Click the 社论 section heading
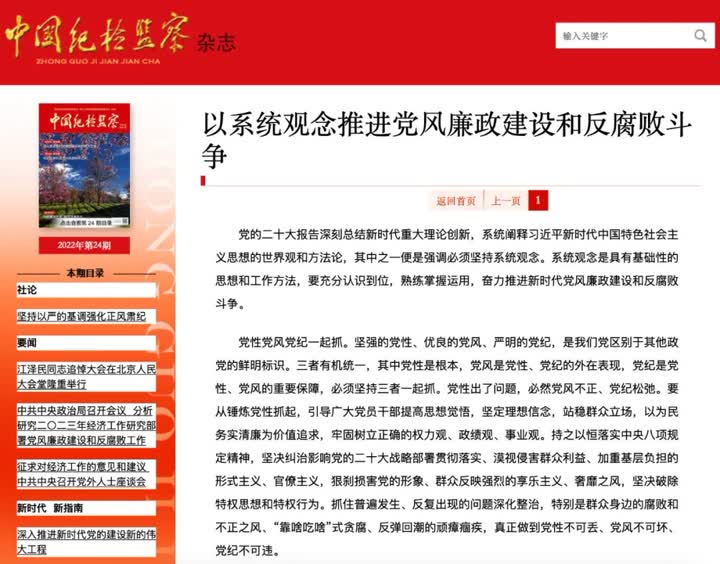 [x=27, y=290]
